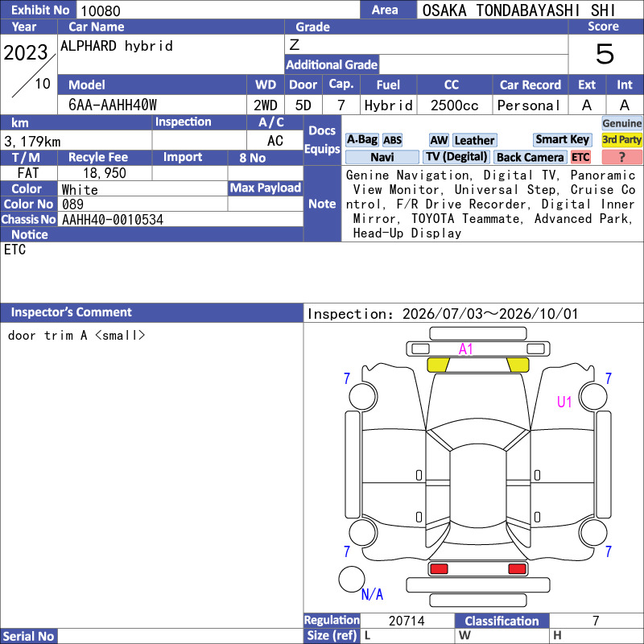
Task: Click the red ETC badge
Action: coord(580,157)
